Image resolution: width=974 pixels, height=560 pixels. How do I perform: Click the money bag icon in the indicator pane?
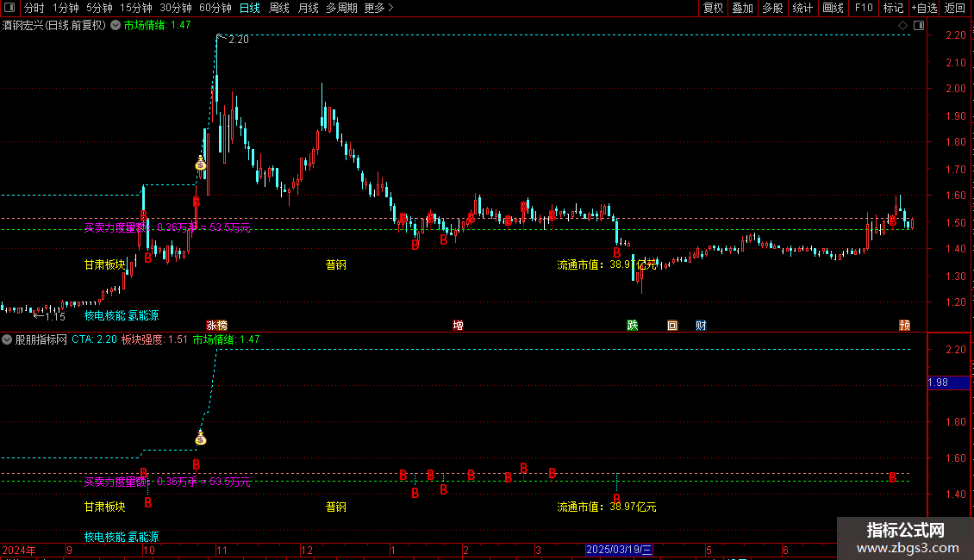pos(200,438)
